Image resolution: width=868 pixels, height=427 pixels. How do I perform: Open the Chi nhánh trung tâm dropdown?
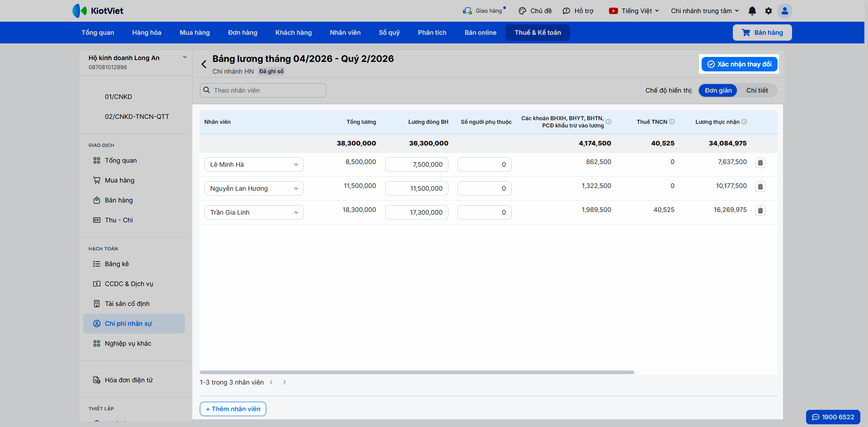705,11
